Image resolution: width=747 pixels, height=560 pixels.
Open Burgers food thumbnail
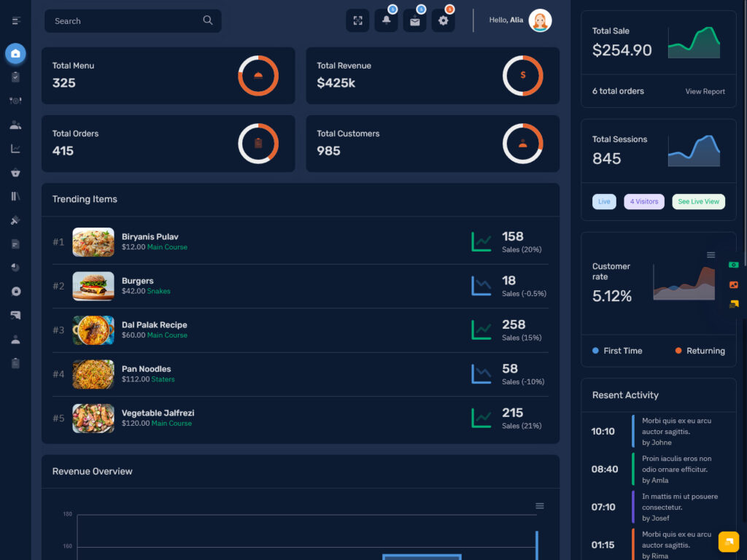[x=93, y=286]
